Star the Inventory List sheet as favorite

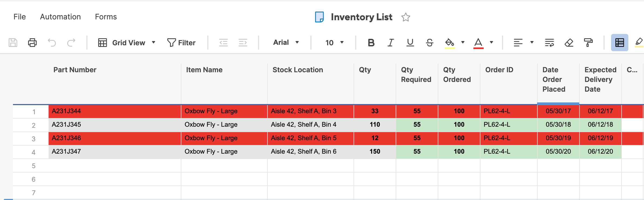[406, 17]
